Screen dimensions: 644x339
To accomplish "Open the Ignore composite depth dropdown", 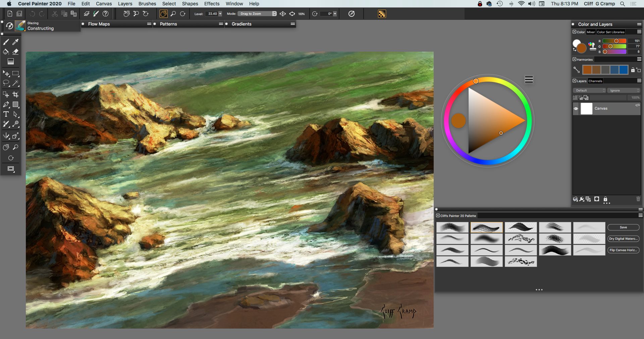I will point(624,91).
